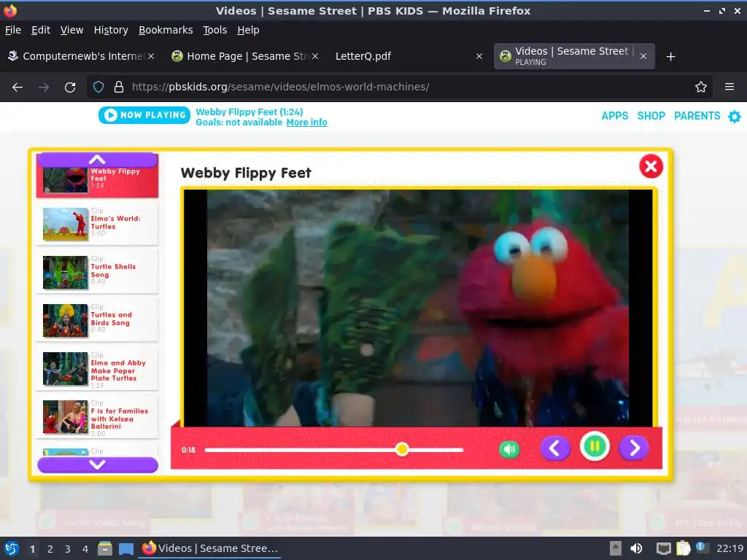Click the site security padlock icon
Image resolution: width=747 pixels, height=560 pixels.
click(x=119, y=87)
